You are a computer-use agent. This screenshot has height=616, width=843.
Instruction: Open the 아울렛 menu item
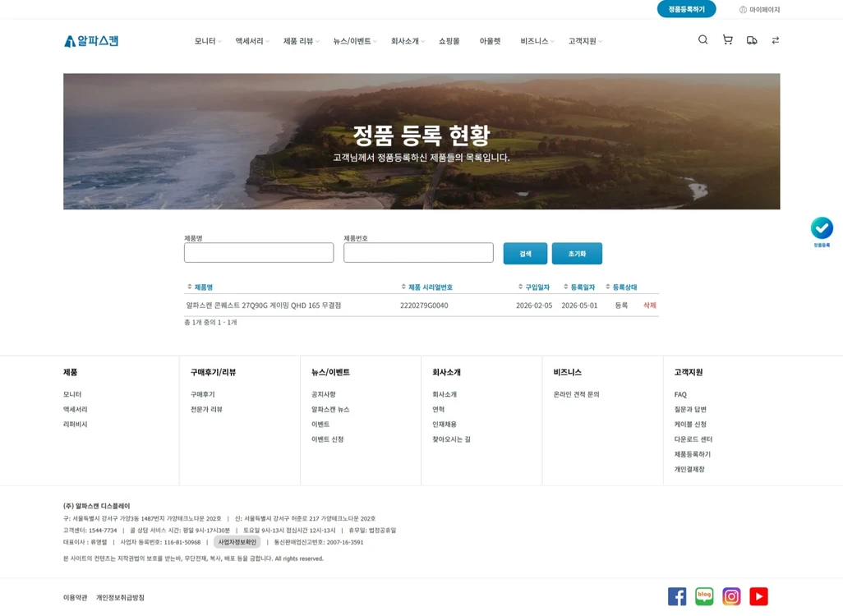point(490,41)
